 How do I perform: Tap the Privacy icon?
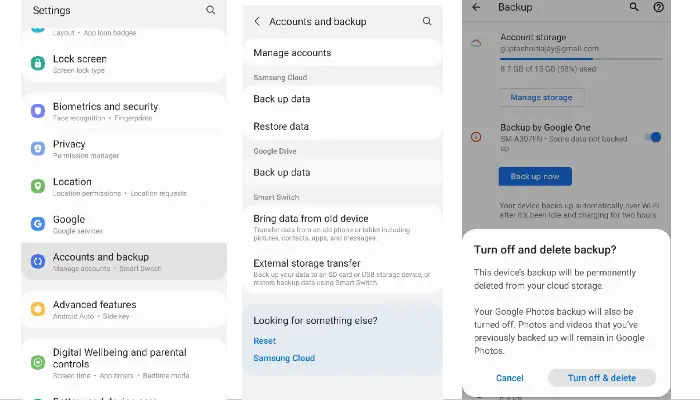tap(38, 148)
